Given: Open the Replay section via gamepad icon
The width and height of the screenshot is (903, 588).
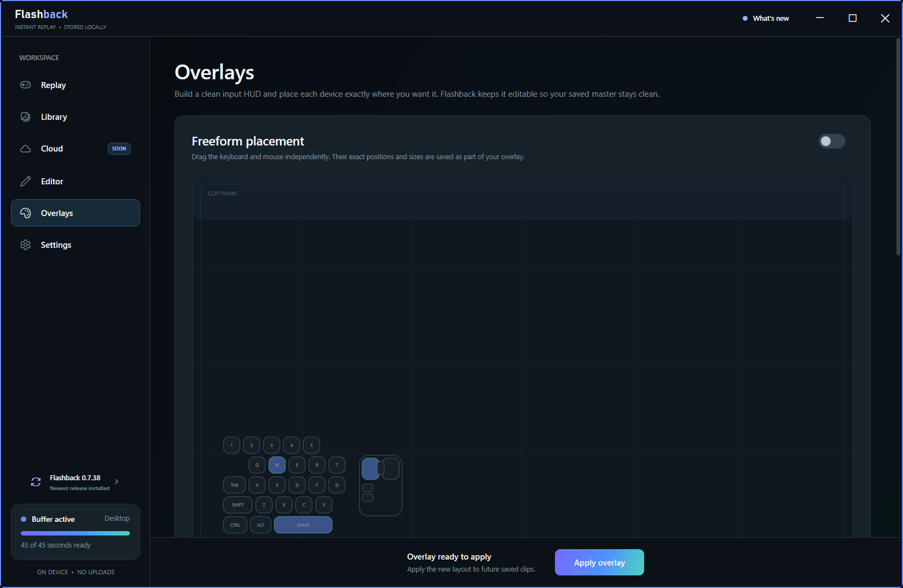Looking at the screenshot, I should (x=26, y=85).
